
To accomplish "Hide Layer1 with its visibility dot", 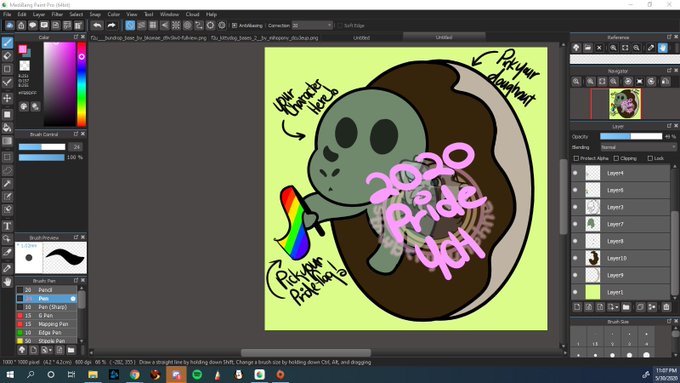I will point(575,292).
